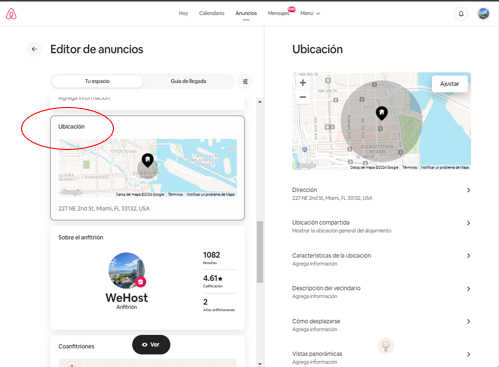The height and width of the screenshot is (367, 499).
Task: Open the Calendario tab
Action: [x=212, y=13]
